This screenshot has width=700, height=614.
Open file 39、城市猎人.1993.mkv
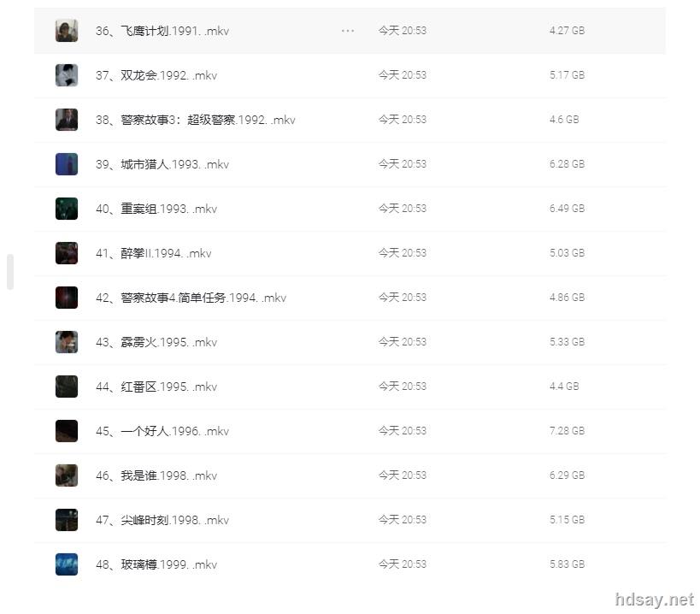click(x=162, y=164)
